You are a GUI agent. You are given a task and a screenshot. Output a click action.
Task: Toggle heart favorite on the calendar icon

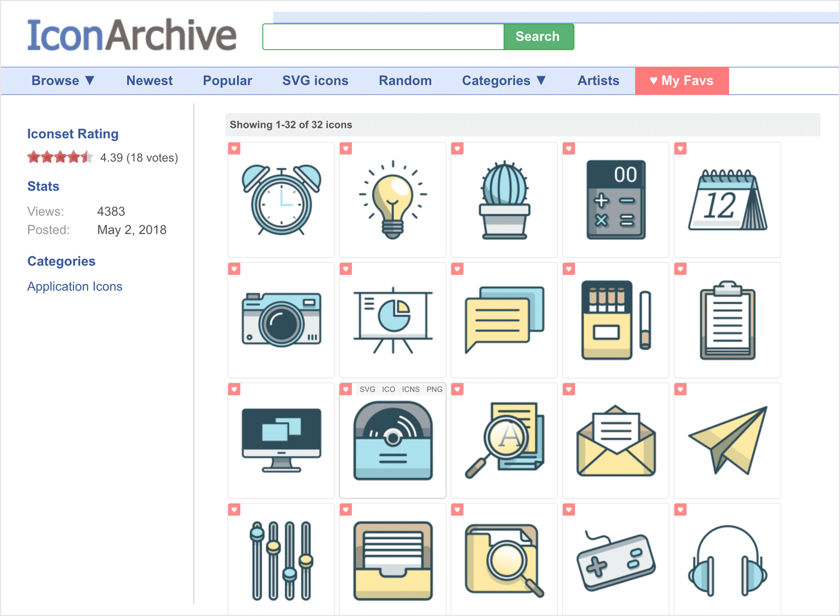pos(680,148)
